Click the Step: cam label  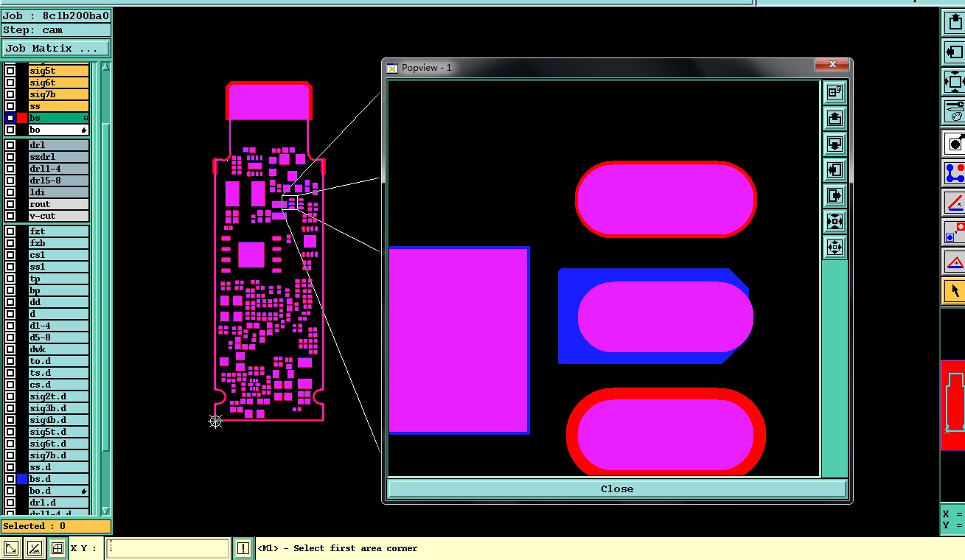point(56,30)
